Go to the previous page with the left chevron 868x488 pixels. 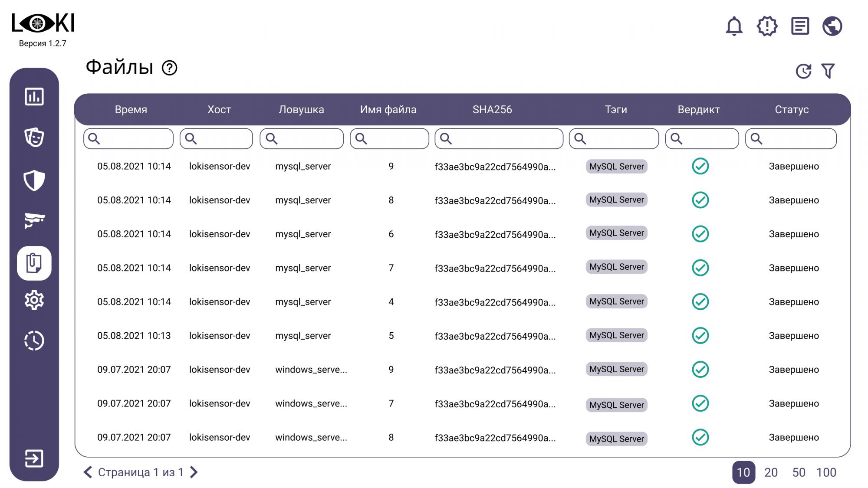pyautogui.click(x=88, y=472)
